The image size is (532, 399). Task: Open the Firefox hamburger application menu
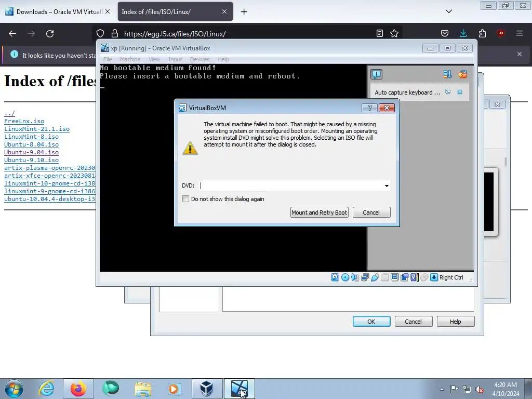520,33
